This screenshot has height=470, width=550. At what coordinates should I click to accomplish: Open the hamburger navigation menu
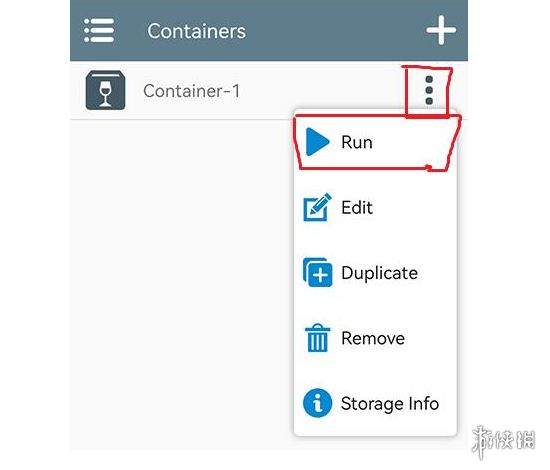click(99, 31)
